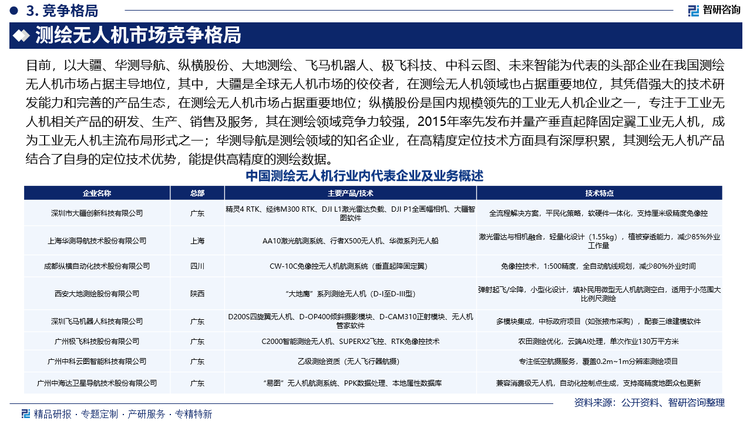
Task: Click the footer text 精品研报·专题定制·产研服务·专精特新
Action: click(122, 414)
